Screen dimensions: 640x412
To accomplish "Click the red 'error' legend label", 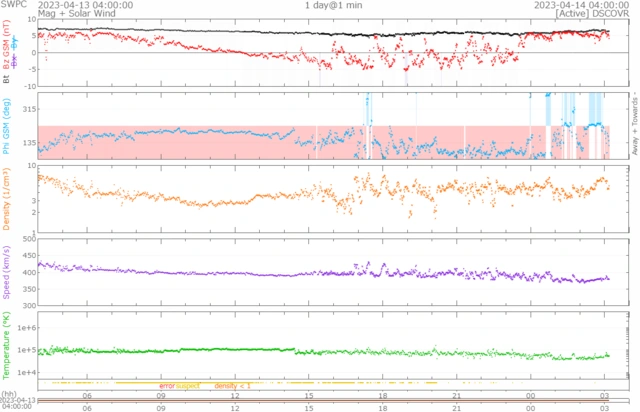I will click(x=167, y=386).
